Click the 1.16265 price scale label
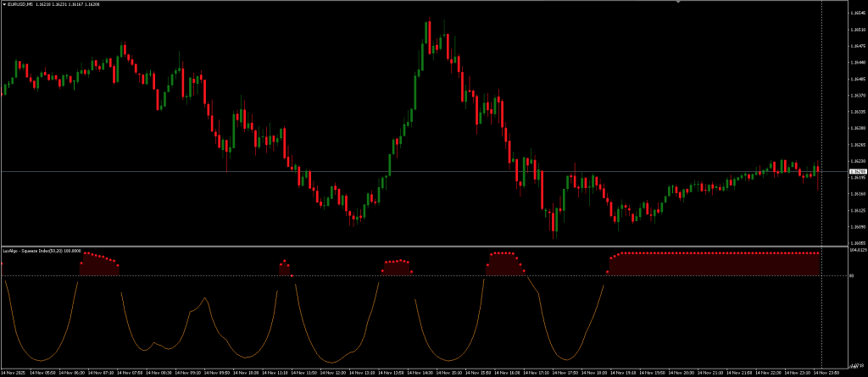Image resolution: width=868 pixels, height=377 pixels. click(x=856, y=145)
